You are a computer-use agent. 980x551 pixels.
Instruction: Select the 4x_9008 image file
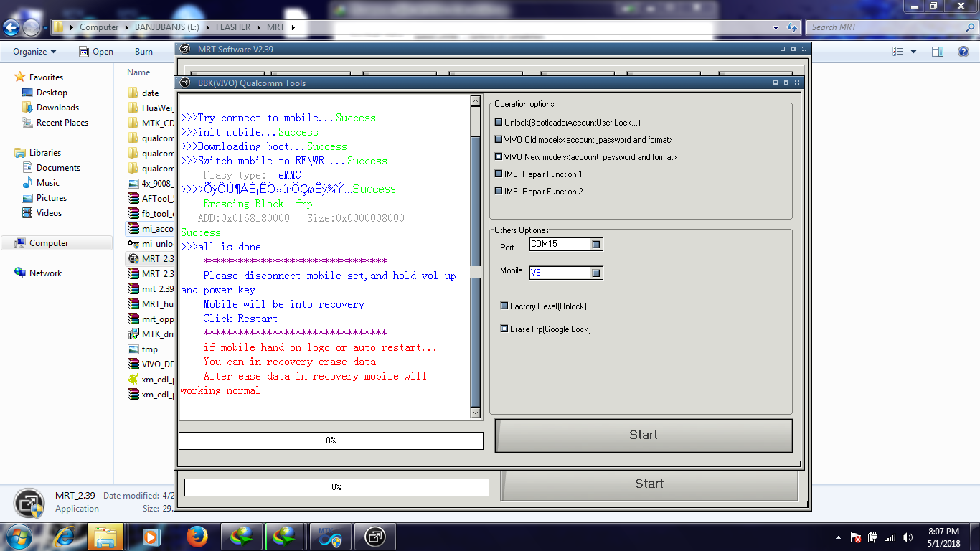click(x=151, y=183)
